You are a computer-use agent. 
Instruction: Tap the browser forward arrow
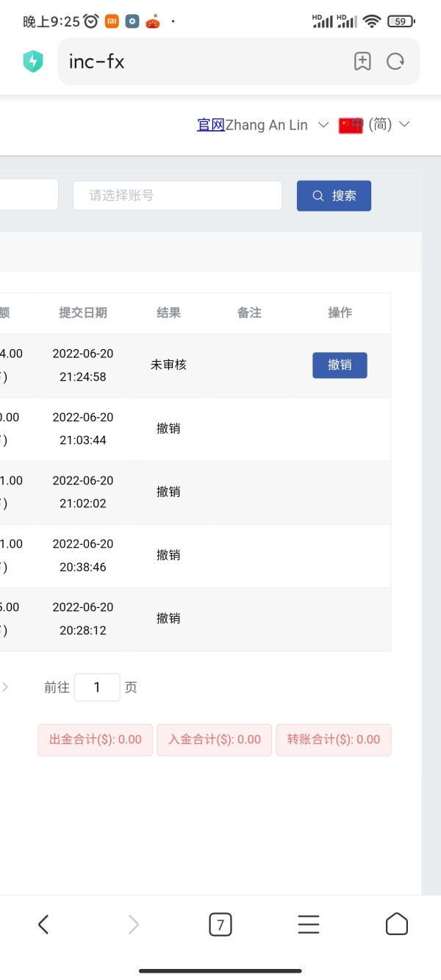133,924
